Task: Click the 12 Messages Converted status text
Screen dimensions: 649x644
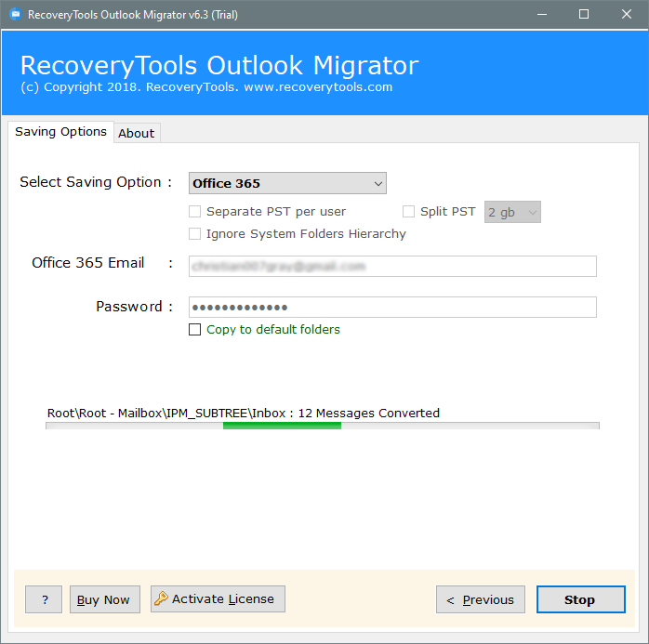Action: coord(369,414)
